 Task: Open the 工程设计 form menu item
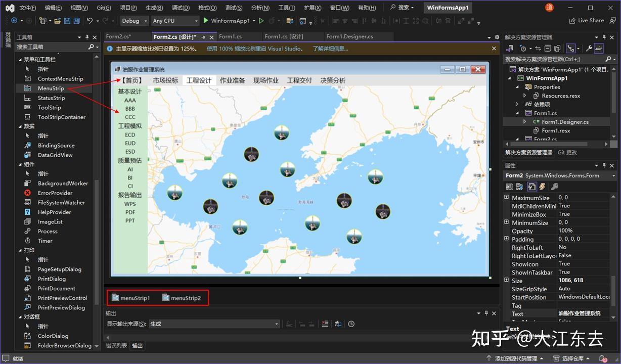pos(199,80)
